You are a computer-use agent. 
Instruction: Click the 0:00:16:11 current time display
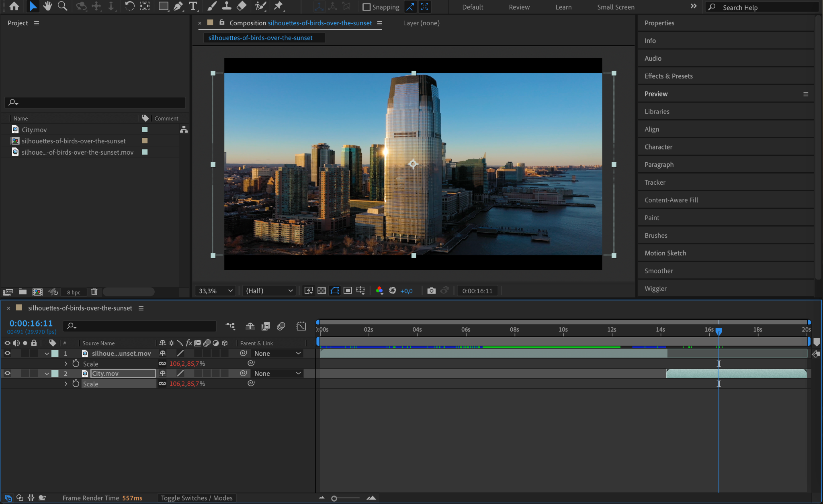tap(31, 323)
